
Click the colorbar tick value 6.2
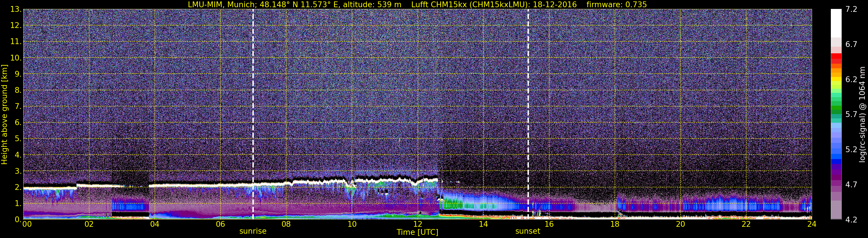tap(851, 80)
